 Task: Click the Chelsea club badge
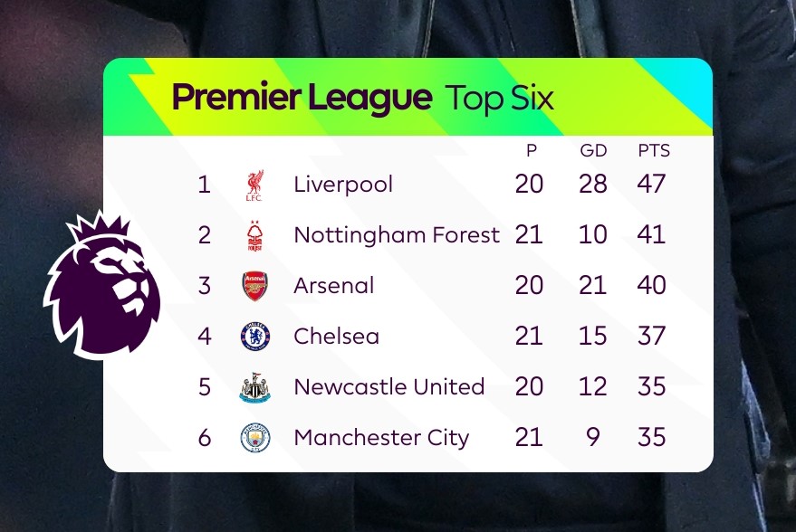254,337
